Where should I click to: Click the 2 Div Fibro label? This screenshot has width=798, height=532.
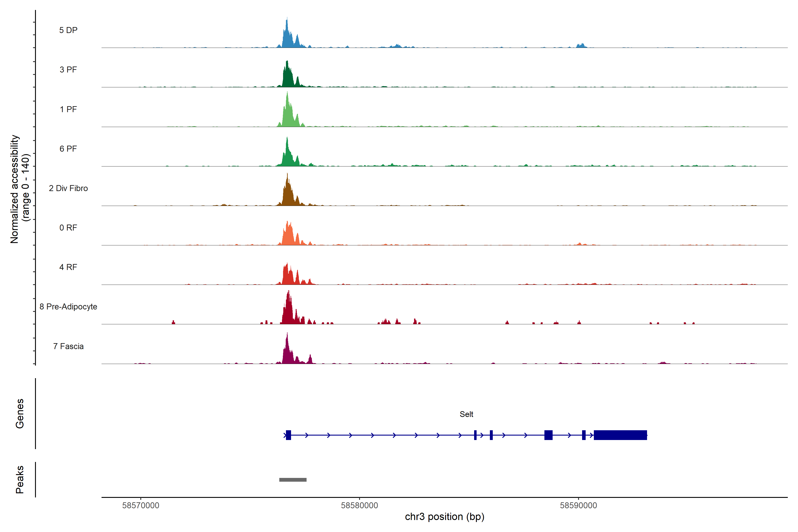click(x=68, y=188)
